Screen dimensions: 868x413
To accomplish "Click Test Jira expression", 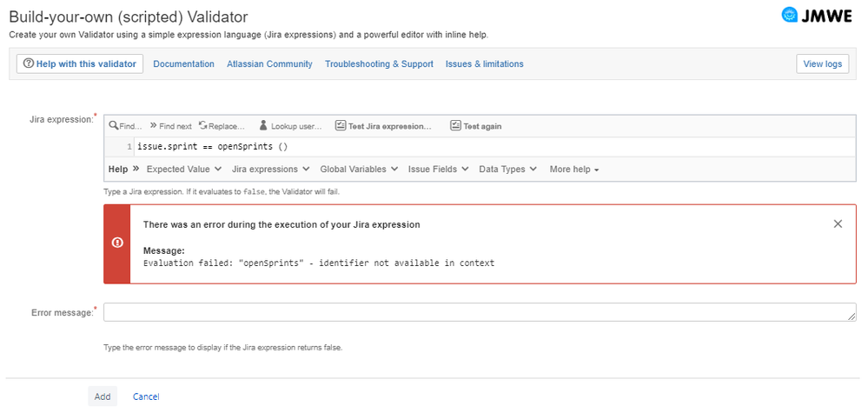I will [384, 126].
